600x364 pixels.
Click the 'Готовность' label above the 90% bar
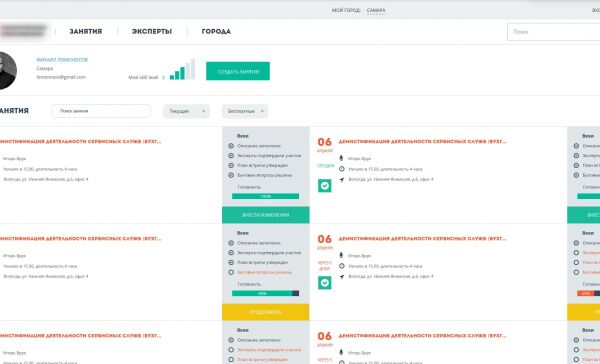click(249, 284)
